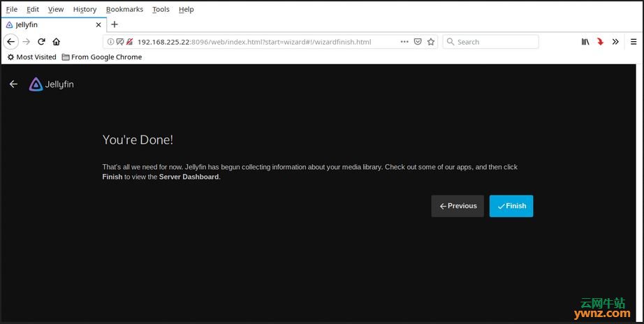Open Most Visited bookmarks
Viewport: 644px width, 324px height.
pyautogui.click(x=31, y=57)
